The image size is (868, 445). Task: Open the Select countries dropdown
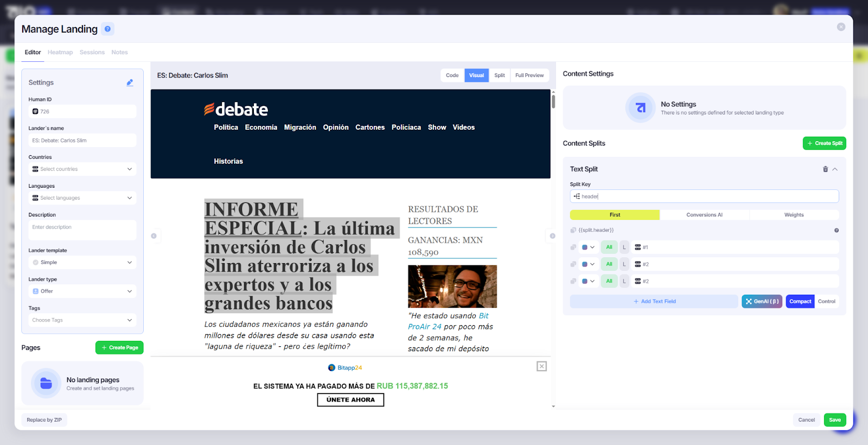(x=82, y=169)
